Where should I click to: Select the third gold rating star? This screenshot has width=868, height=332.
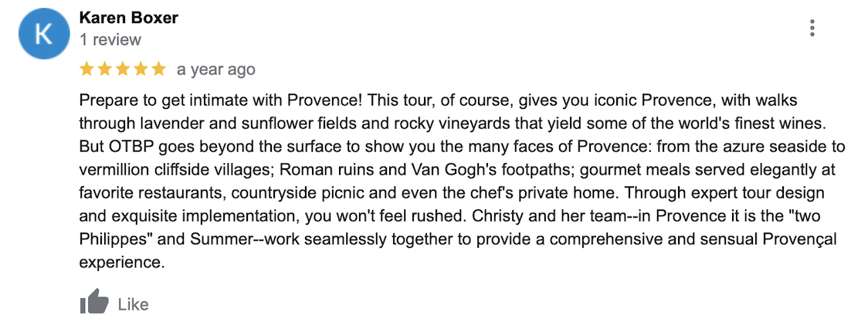pyautogui.click(x=123, y=69)
